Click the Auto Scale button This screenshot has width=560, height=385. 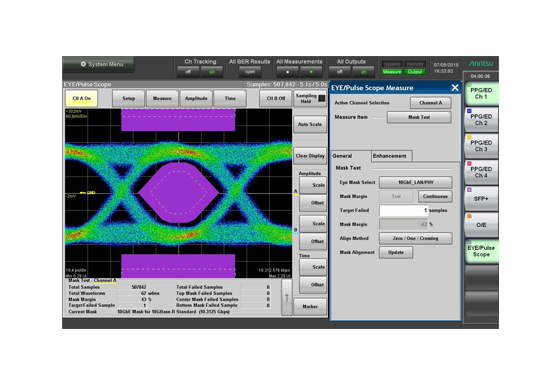[x=310, y=124]
